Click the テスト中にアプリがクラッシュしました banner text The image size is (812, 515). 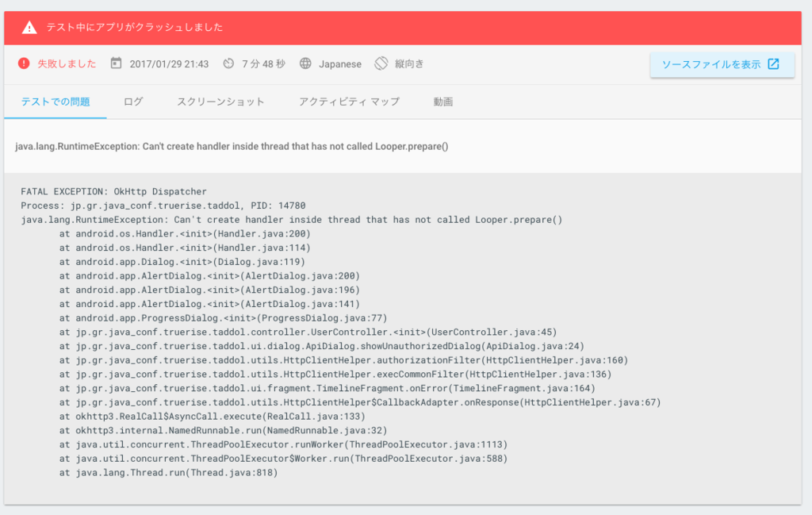[135, 28]
